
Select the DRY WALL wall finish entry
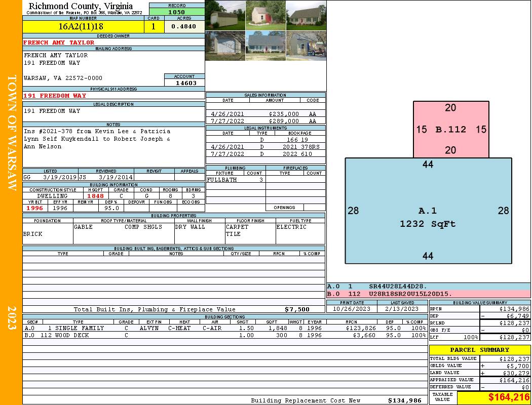click(190, 227)
